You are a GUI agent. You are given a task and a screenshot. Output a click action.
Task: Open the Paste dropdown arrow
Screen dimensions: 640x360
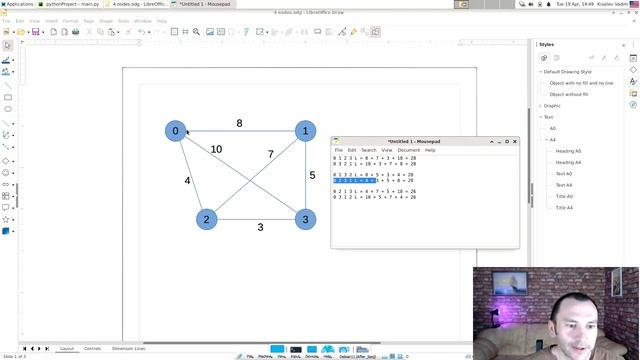(x=118, y=32)
